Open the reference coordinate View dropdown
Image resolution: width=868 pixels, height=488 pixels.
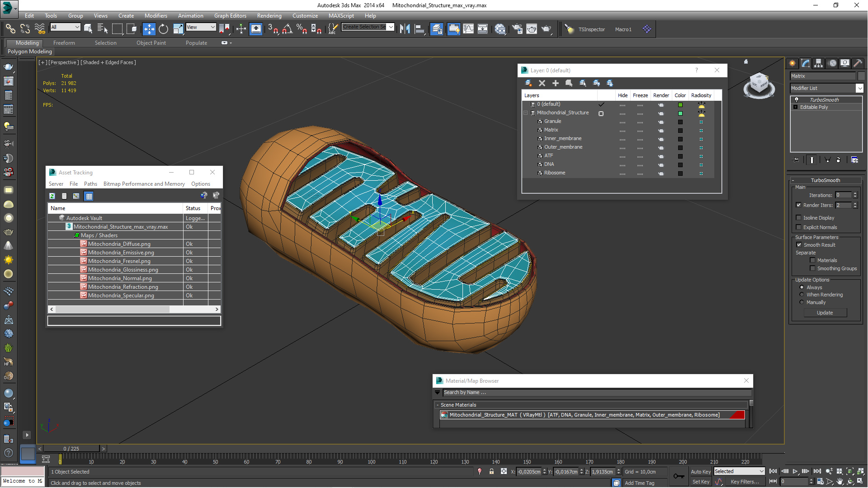[201, 27]
